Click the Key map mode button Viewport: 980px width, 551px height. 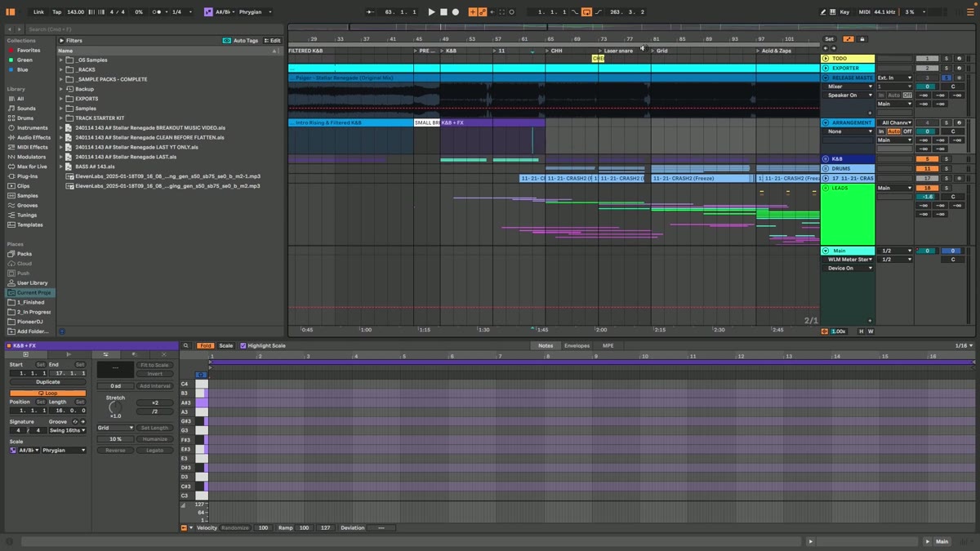[844, 12]
